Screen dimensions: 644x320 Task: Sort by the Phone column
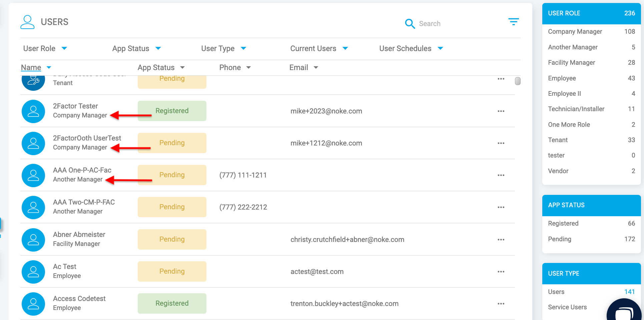pos(235,67)
